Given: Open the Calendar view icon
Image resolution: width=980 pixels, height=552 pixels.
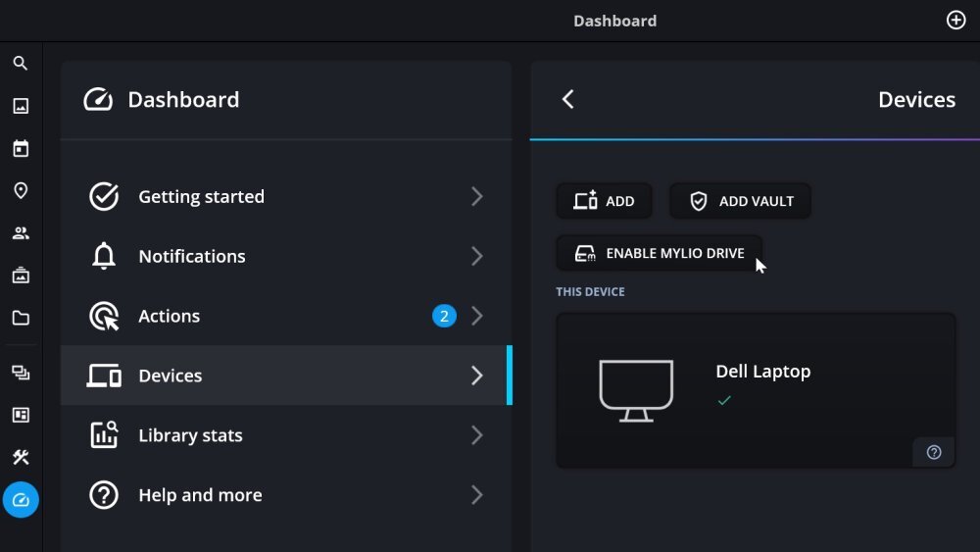Looking at the screenshot, I should click(x=21, y=149).
